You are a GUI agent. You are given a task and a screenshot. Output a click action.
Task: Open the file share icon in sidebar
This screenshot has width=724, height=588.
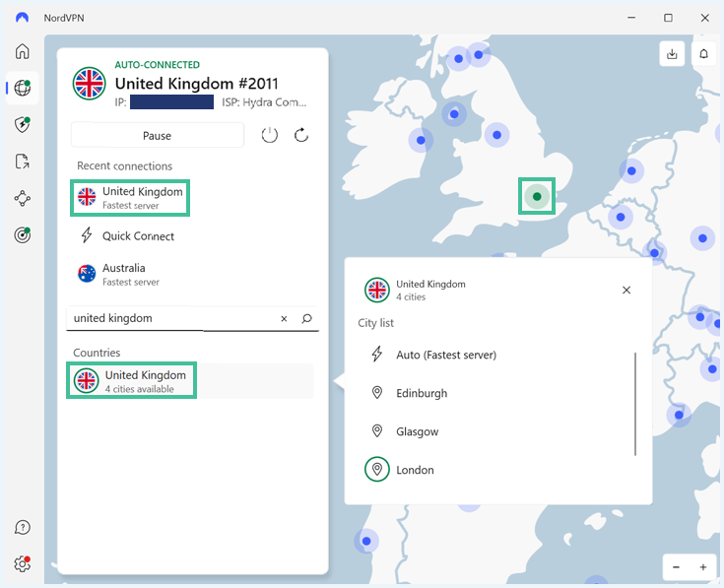[x=22, y=162]
